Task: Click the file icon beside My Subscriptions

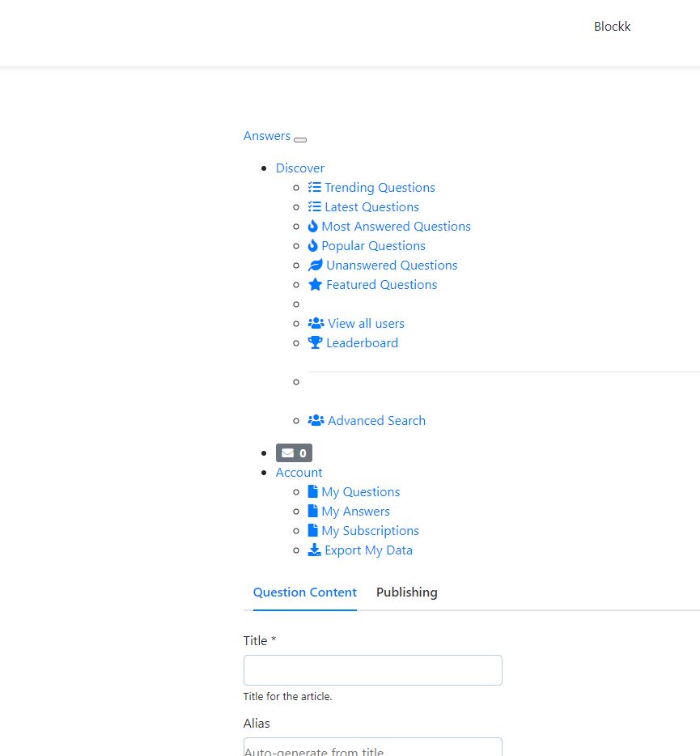Action: coord(313,531)
